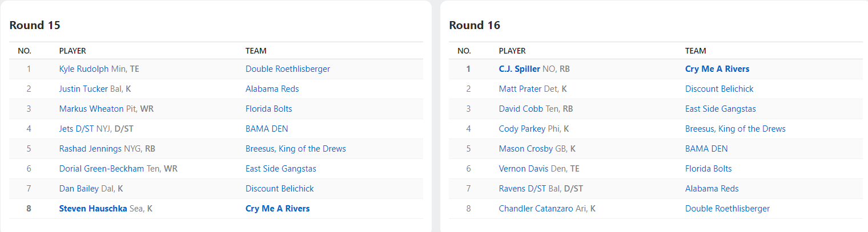This screenshot has height=232, width=868.
Task: View Breesus, King of the Drews in Round 16
Action: (735, 129)
